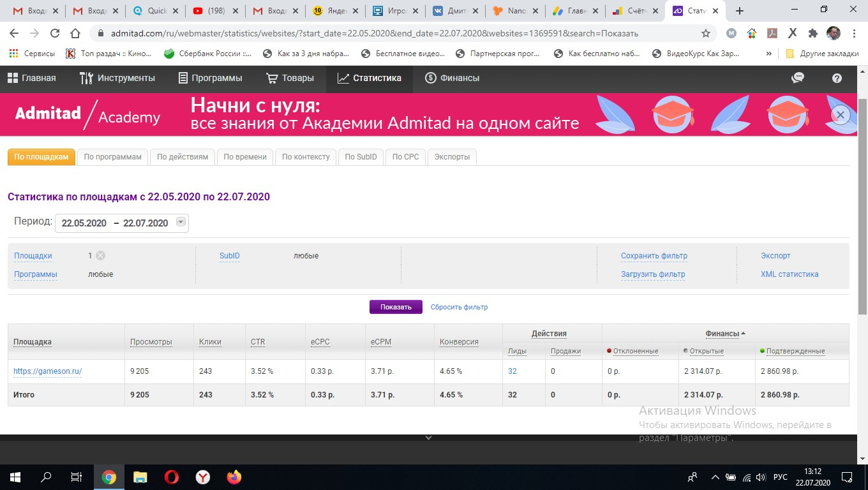The height and width of the screenshot is (490, 868).
Task: Open the Сервисы apps bookmark
Action: (x=32, y=54)
